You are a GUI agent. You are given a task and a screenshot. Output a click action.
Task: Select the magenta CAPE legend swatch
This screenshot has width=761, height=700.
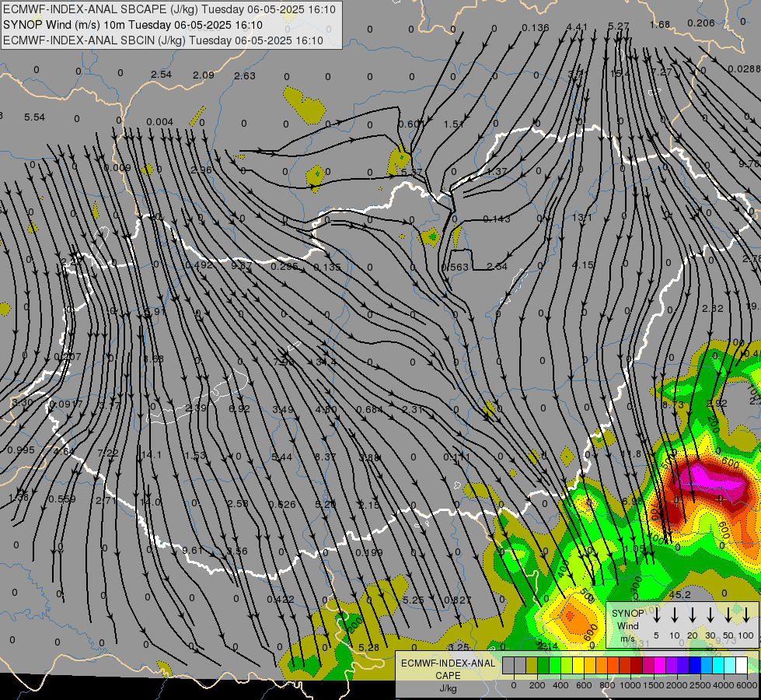coord(660,666)
